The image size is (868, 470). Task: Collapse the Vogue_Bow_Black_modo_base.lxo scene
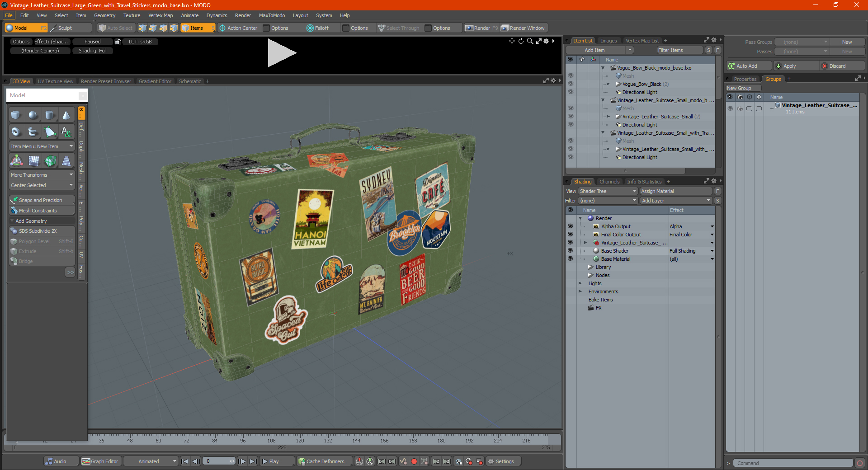(x=603, y=68)
